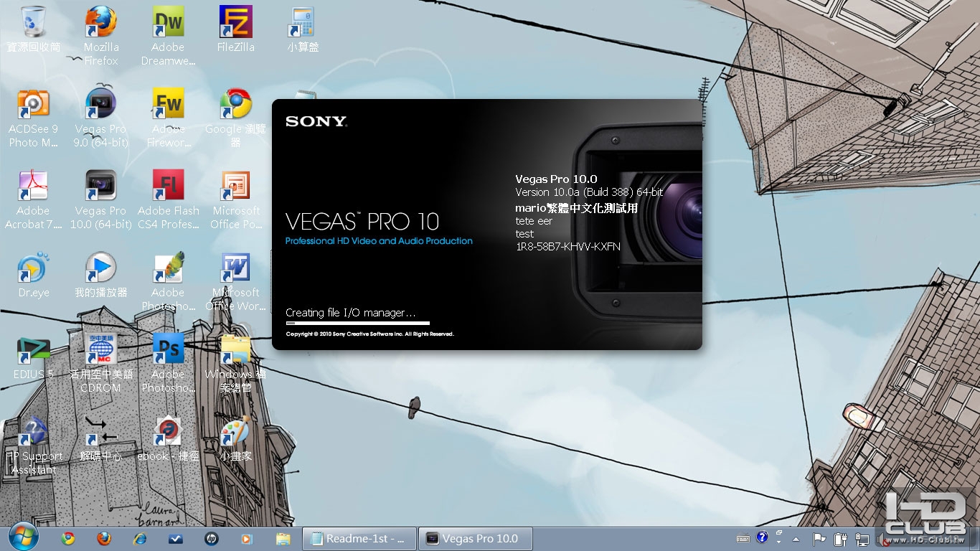
Task: Select ACDSee 9 Photo Manager icon
Action: coord(33,104)
